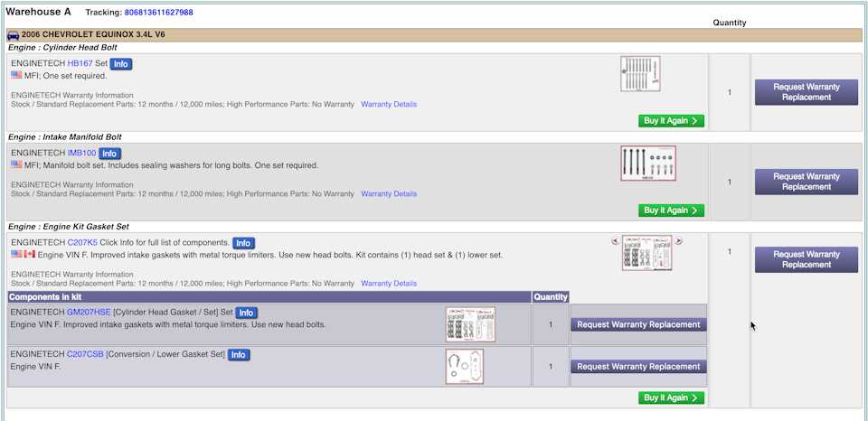Enlarge the HB167 head bolt thumbnail
This screenshot has height=421, width=868.
click(640, 74)
